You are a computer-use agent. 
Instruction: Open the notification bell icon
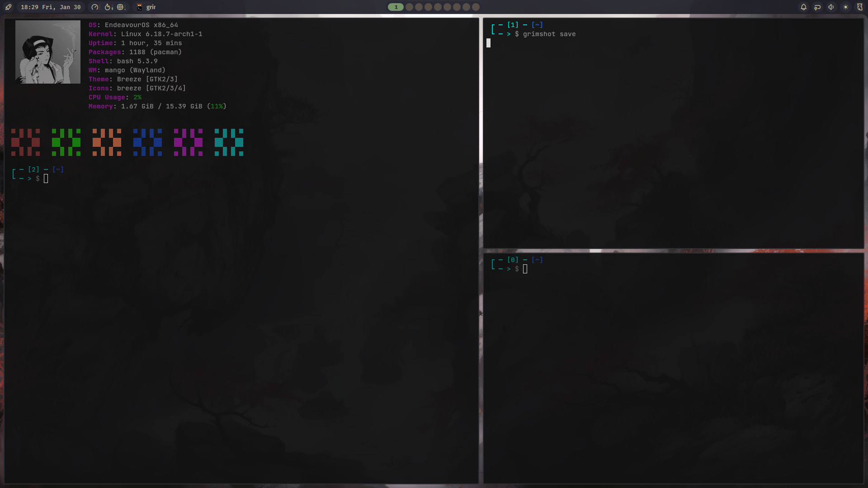point(803,7)
